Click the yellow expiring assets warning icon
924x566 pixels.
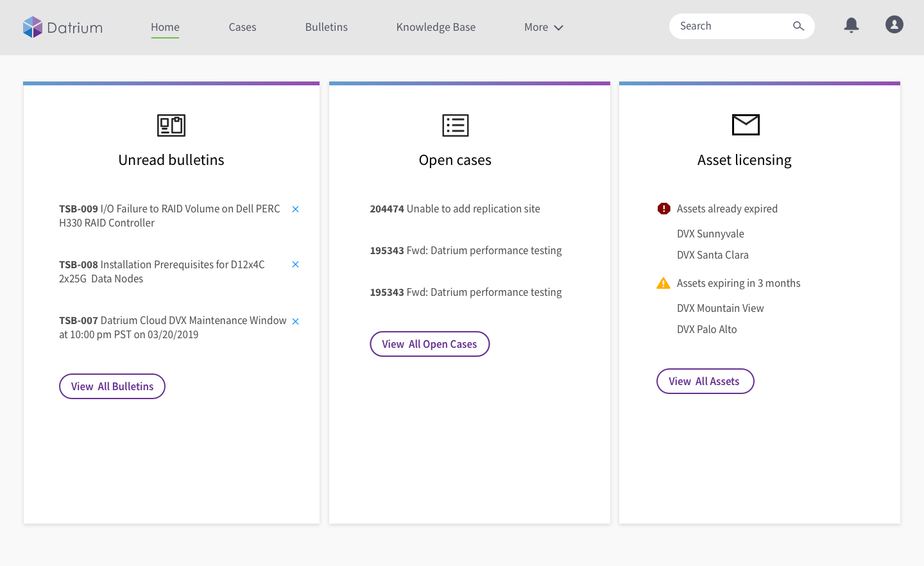point(663,283)
